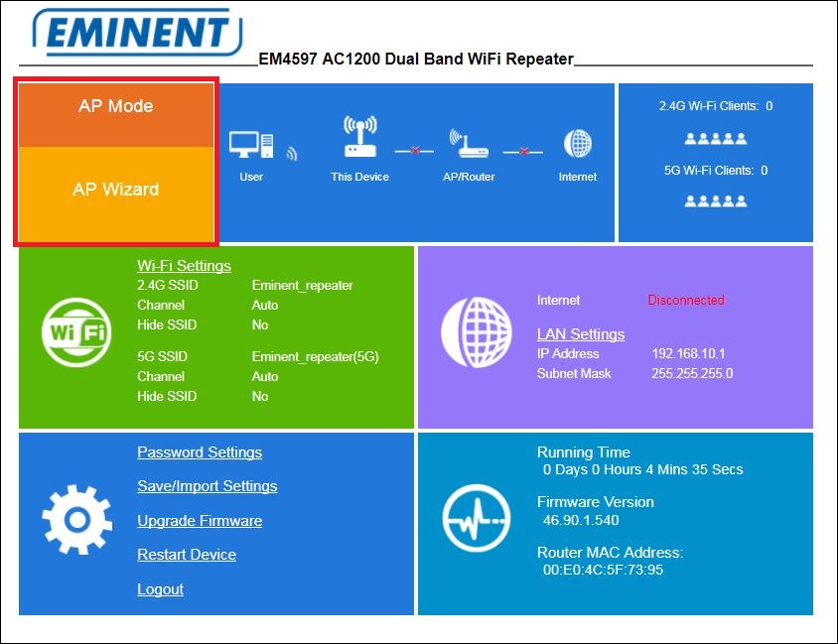
Task: Click the 5G SSID value Eminent_repeater(5G)
Action: pos(316,356)
